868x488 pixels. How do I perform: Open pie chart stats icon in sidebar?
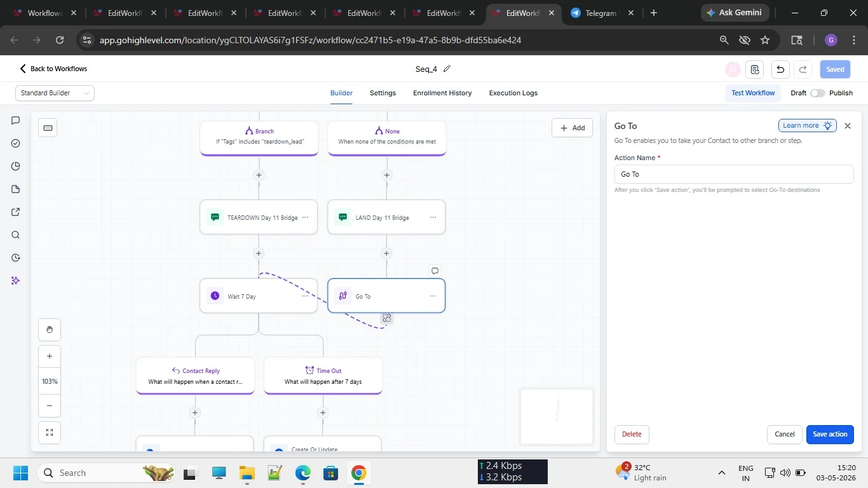(16, 166)
